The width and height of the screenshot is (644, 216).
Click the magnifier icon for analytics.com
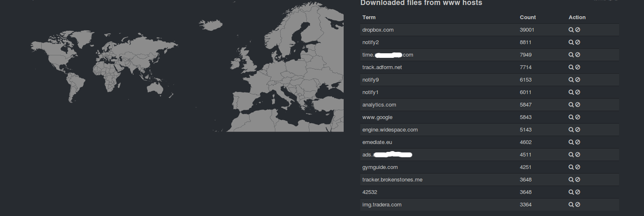click(x=571, y=105)
